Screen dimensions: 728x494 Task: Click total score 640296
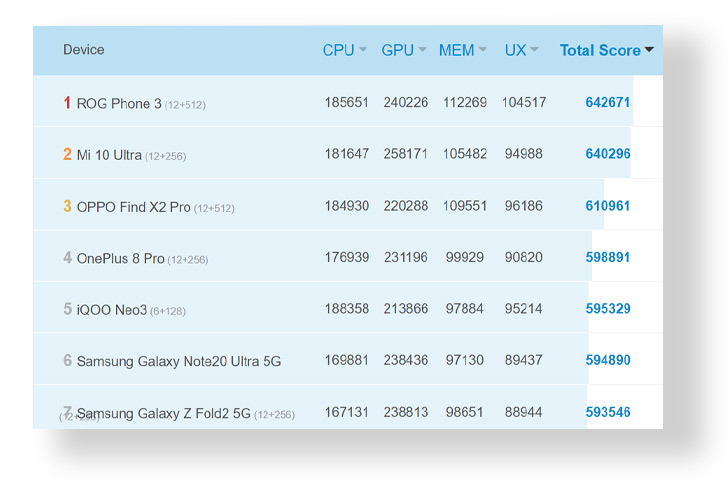pos(608,154)
